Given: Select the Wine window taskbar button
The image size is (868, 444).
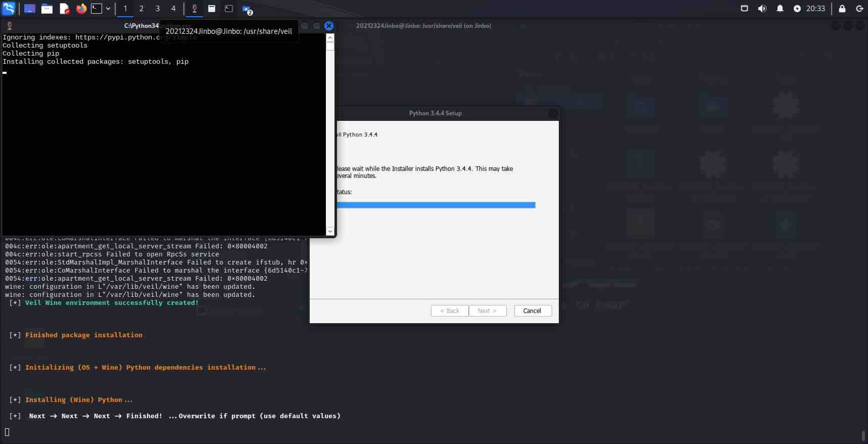Looking at the screenshot, I should pos(195,9).
